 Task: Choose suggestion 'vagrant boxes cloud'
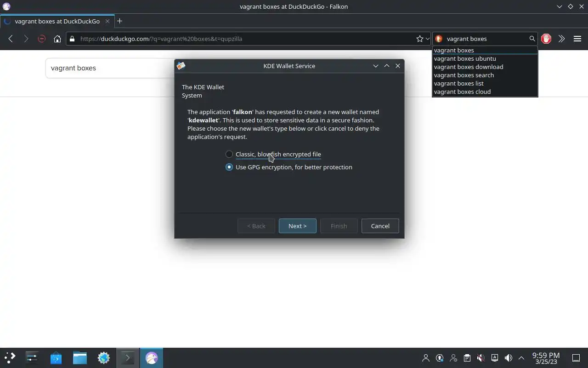(x=485, y=92)
